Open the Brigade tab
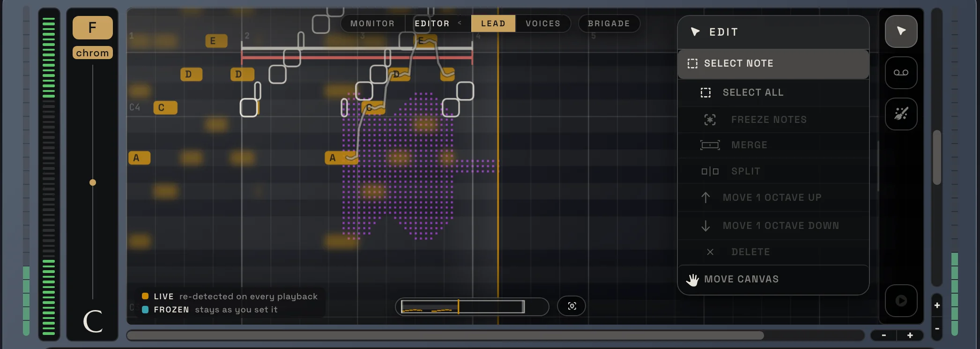 click(609, 23)
